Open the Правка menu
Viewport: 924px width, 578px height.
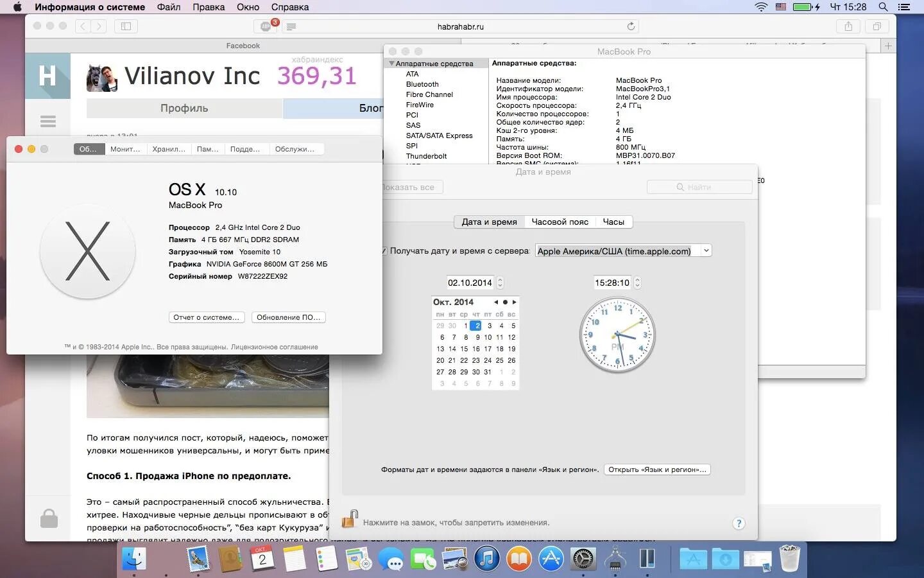point(209,7)
